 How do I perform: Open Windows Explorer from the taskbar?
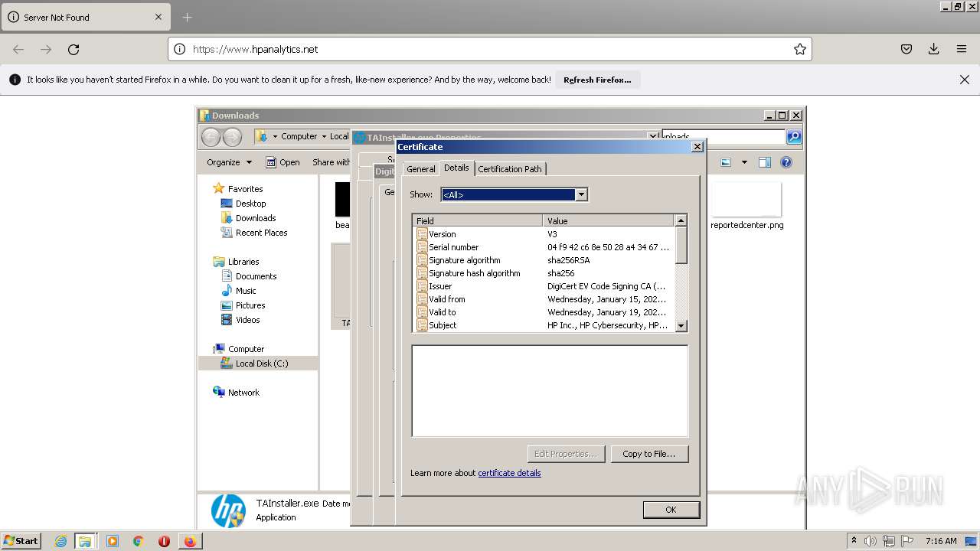click(x=85, y=541)
